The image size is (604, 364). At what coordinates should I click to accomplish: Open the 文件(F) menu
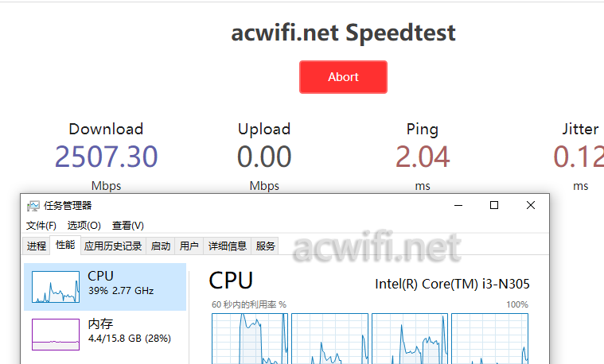tap(41, 226)
